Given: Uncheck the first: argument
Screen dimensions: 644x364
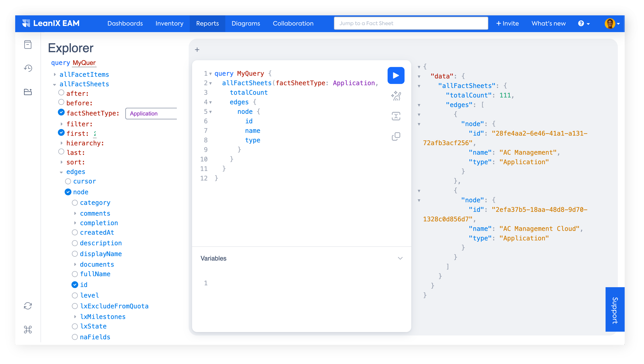Looking at the screenshot, I should pyautogui.click(x=61, y=133).
